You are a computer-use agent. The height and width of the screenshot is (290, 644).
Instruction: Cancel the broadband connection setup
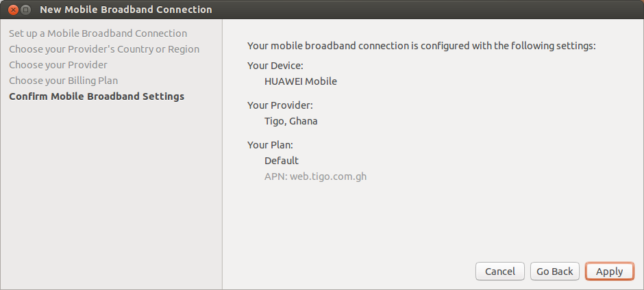tap(500, 272)
